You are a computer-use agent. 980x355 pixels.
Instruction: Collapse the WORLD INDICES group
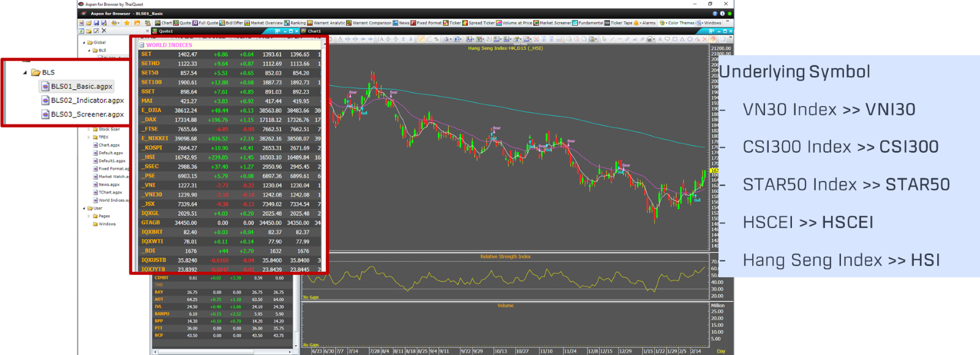(142, 45)
